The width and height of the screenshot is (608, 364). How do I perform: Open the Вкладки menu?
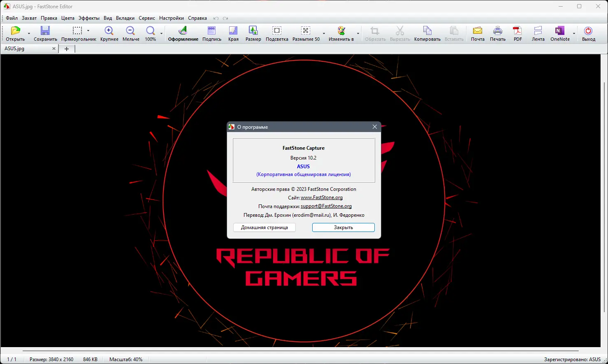coord(125,18)
